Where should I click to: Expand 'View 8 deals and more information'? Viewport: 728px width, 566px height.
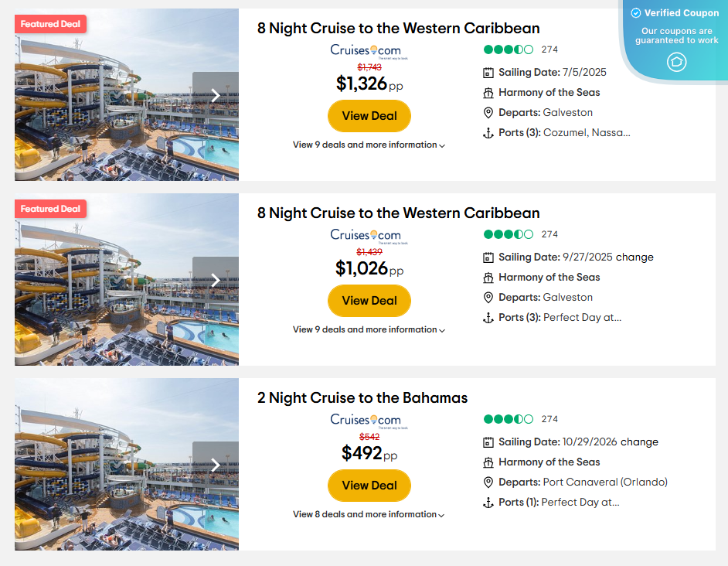369,514
